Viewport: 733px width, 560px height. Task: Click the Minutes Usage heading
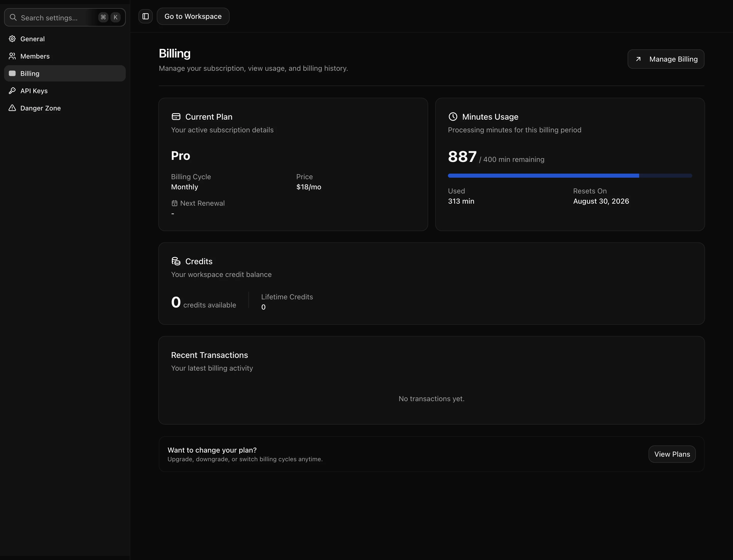pyautogui.click(x=490, y=117)
